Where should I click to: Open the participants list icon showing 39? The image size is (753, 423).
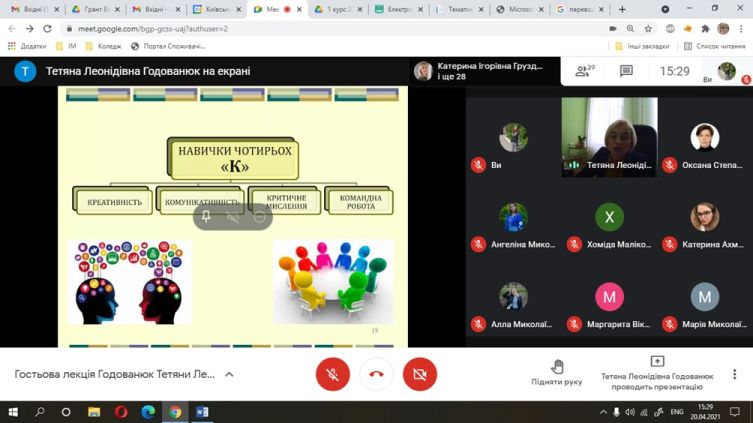coord(584,71)
